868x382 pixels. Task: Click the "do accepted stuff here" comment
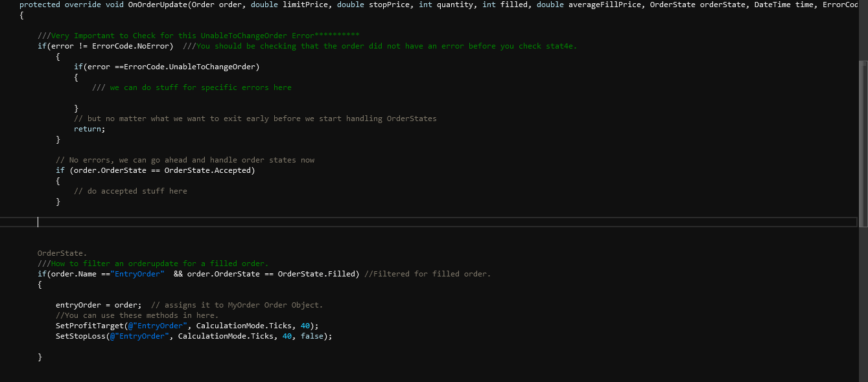click(130, 191)
